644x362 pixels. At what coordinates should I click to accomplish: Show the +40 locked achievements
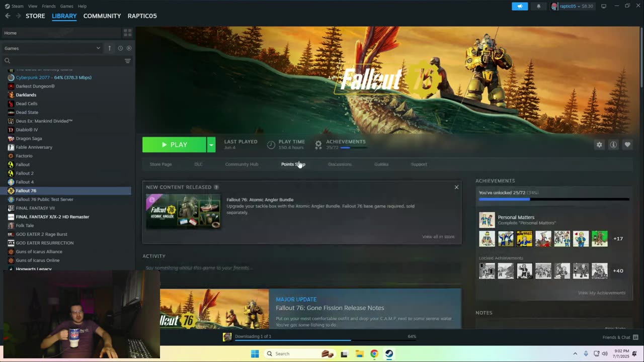click(x=618, y=271)
